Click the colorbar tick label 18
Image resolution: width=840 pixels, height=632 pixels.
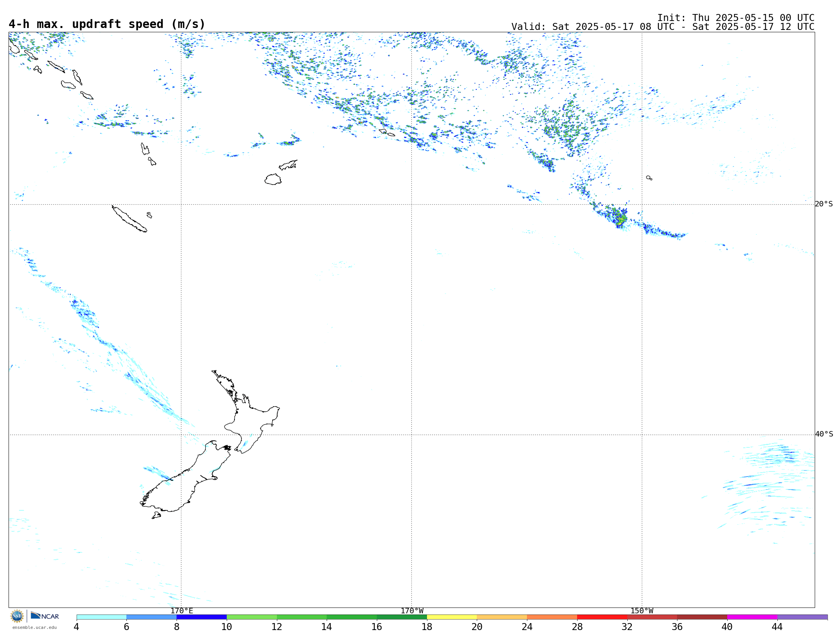click(x=427, y=627)
